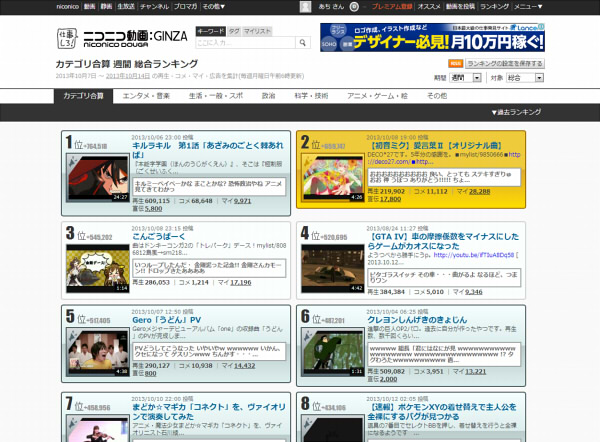Screen dimensions: 600x442
Task: Click プレミアム登録 link
Action: (392, 7)
